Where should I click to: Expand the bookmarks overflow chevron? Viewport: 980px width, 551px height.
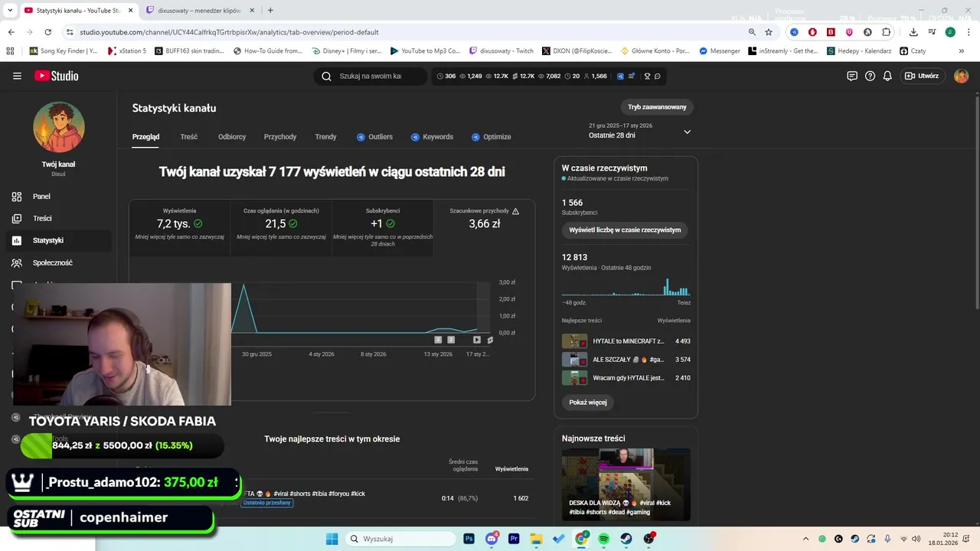click(962, 51)
